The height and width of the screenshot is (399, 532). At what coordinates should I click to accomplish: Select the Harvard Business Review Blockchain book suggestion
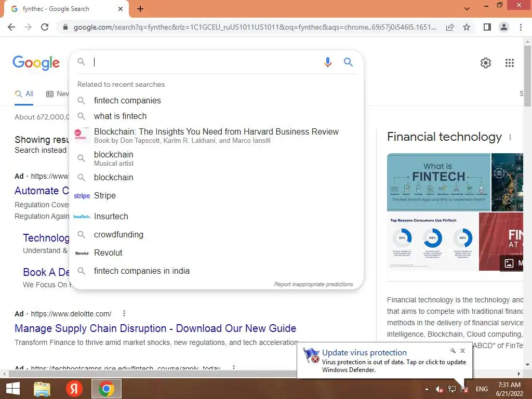216,136
